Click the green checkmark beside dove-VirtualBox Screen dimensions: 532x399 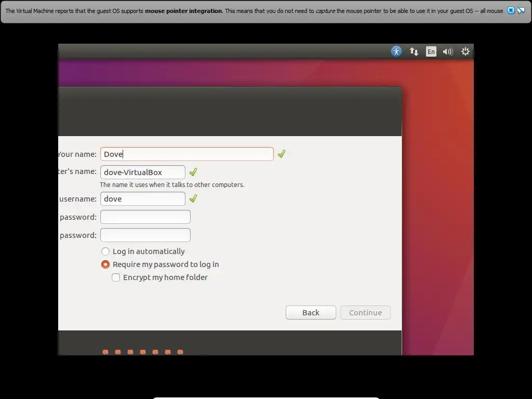click(193, 172)
